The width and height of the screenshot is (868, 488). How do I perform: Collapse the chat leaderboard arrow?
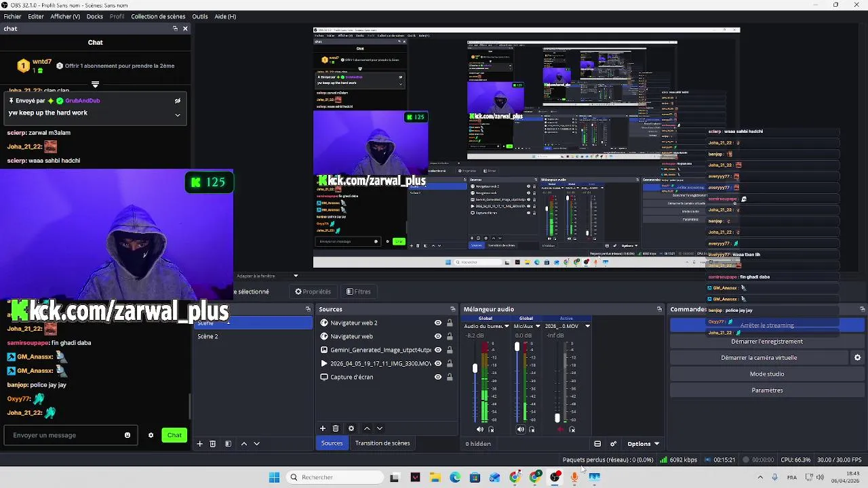pyautogui.click(x=95, y=85)
